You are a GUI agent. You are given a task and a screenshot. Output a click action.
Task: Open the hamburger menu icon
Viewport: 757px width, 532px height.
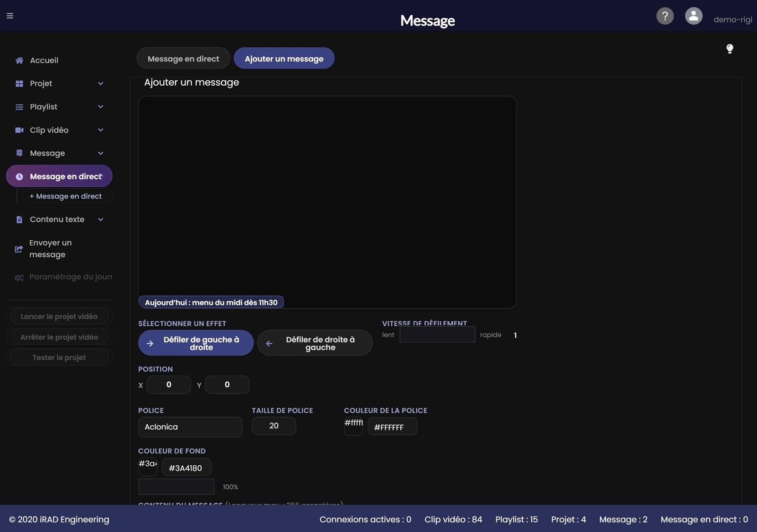click(10, 16)
